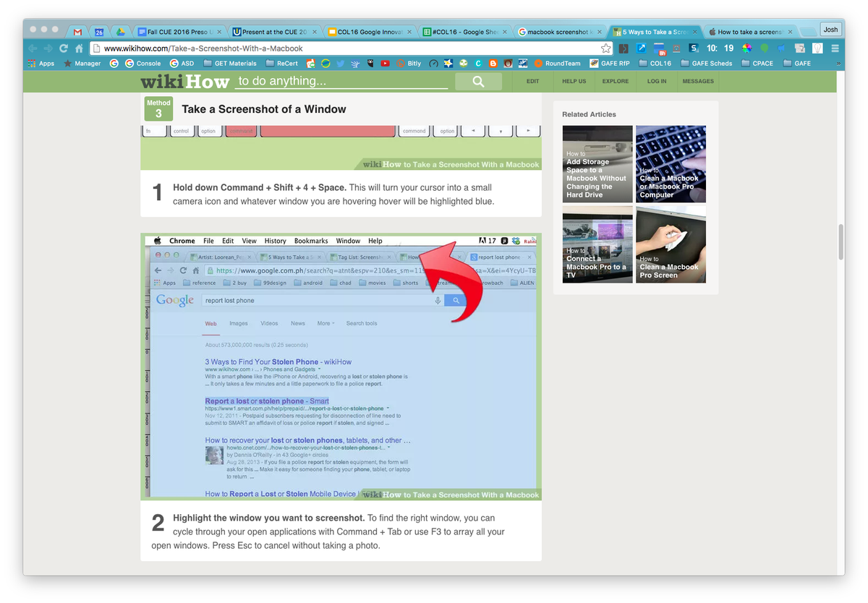Click the lightbulb extension icon
Image resolution: width=868 pixels, height=603 pixels.
click(x=817, y=48)
